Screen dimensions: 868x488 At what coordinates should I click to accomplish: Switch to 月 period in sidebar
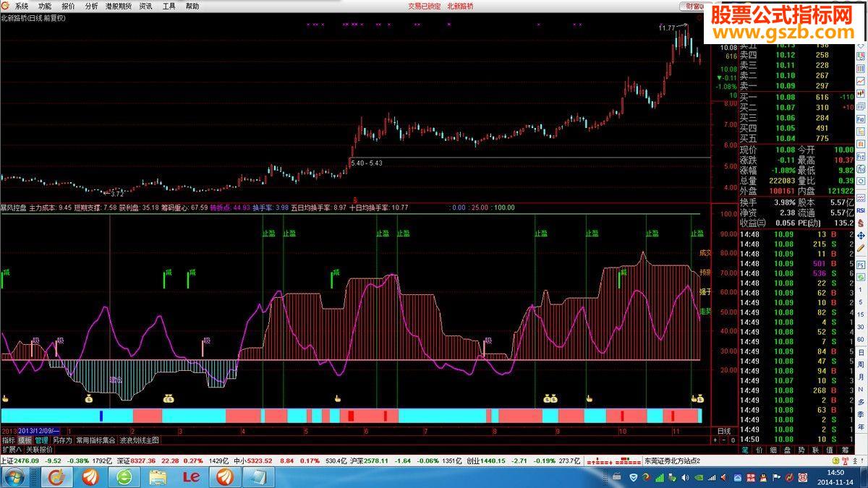(861, 377)
